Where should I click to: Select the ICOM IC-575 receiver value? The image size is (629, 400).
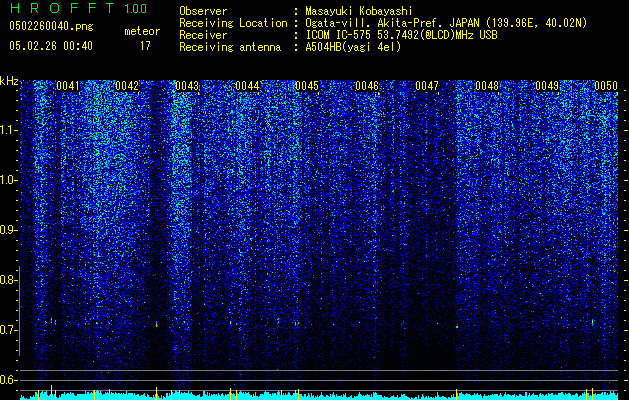point(402,35)
